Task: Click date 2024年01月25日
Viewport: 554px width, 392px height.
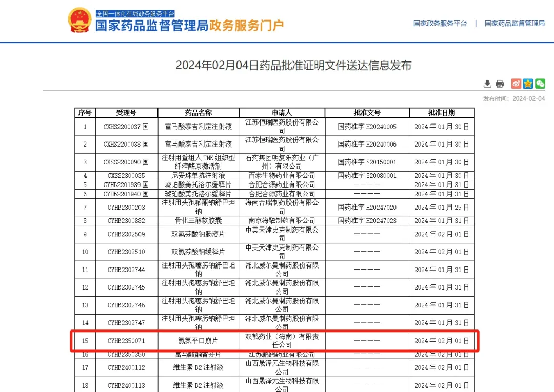Action: pyautogui.click(x=442, y=208)
